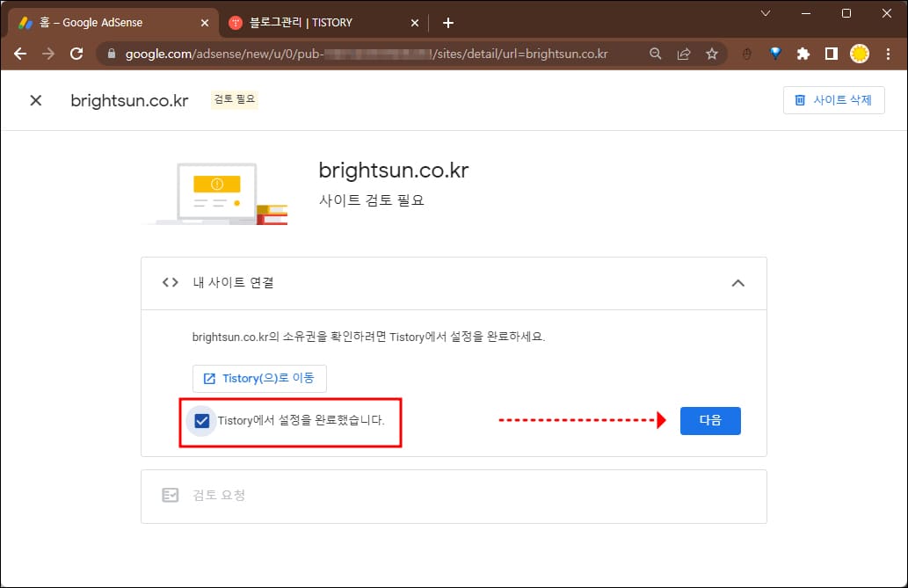Viewport: 908px width, 588px height.
Task: Open the mouse extension icon
Action: point(747,54)
